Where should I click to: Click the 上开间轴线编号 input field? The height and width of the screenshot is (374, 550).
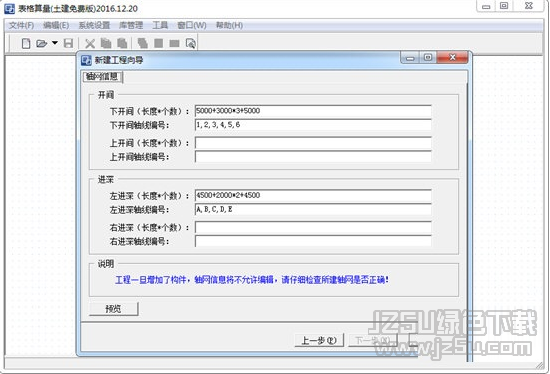point(313,156)
